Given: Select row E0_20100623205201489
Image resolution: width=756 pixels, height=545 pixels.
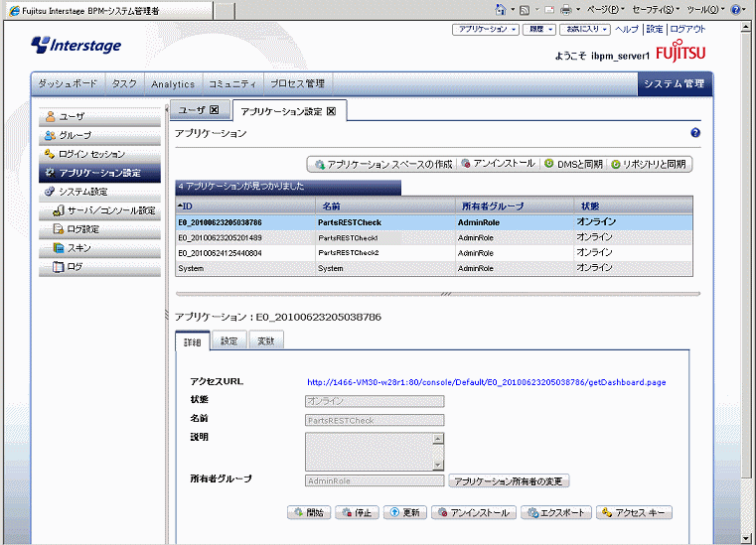Looking at the screenshot, I should (x=434, y=237).
